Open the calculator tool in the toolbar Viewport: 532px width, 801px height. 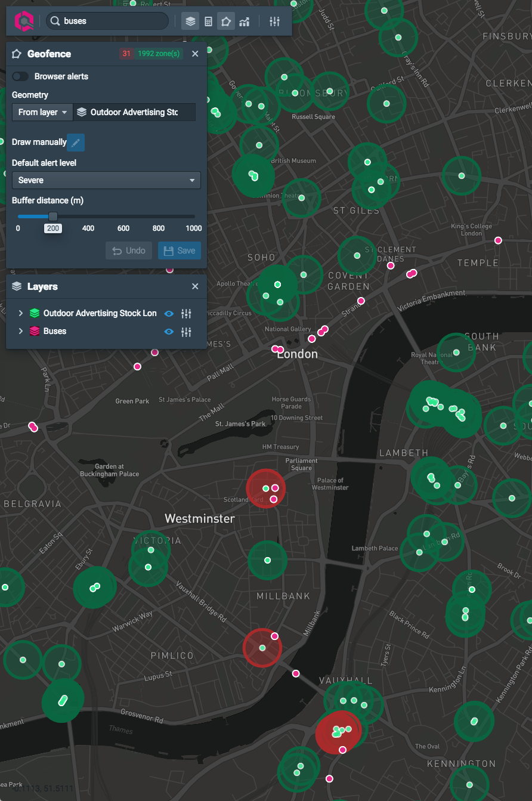pos(208,21)
